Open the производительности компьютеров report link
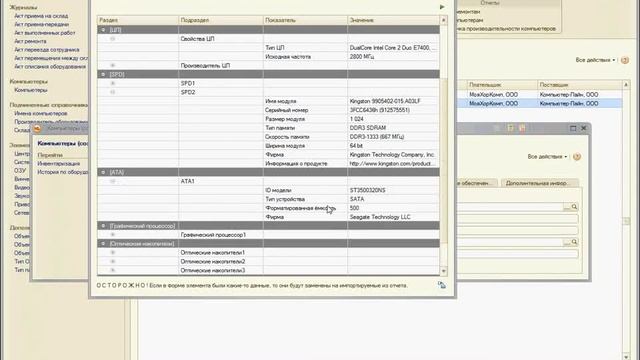This screenshot has height=360, width=640. (507, 29)
